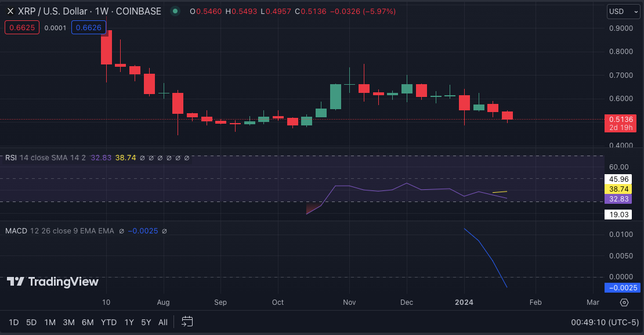The height and width of the screenshot is (335, 644).
Task: Click the open price O0.5460 value
Action: (x=206, y=12)
